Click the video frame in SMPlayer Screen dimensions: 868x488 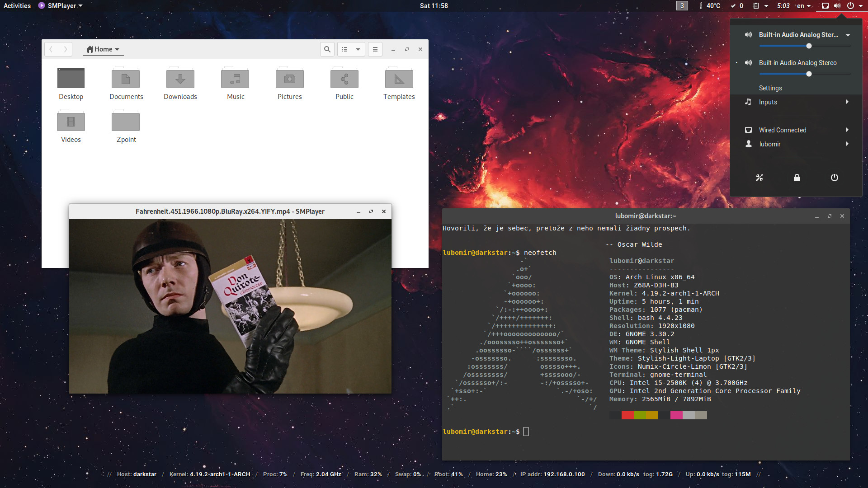pos(230,306)
